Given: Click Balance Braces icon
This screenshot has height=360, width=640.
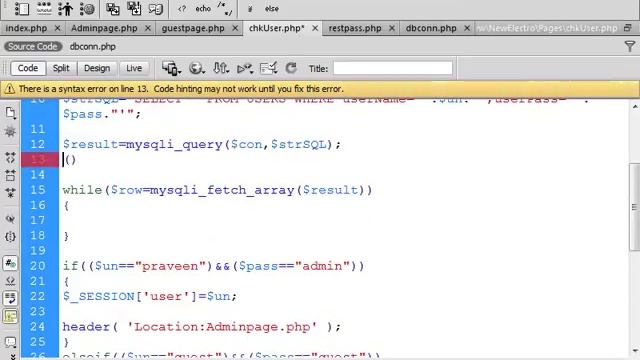Looking at the screenshot, I should click(x=10, y=236).
